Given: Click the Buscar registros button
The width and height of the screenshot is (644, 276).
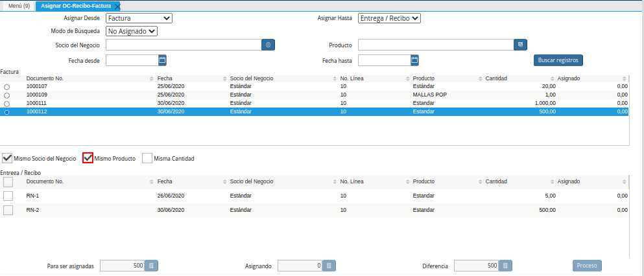Looking at the screenshot, I should [558, 60].
